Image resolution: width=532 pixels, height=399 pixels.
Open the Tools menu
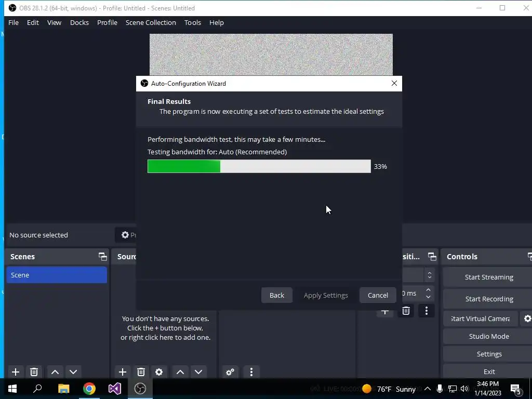pyautogui.click(x=193, y=22)
